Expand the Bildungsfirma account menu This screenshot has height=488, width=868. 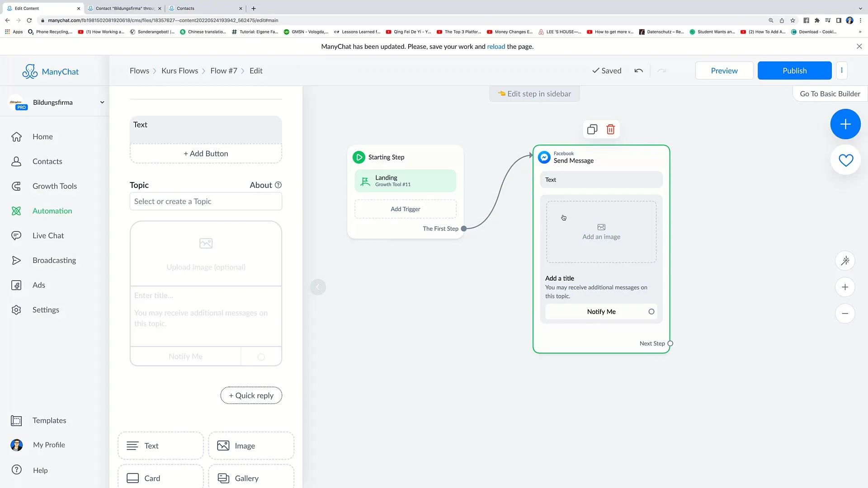click(101, 102)
